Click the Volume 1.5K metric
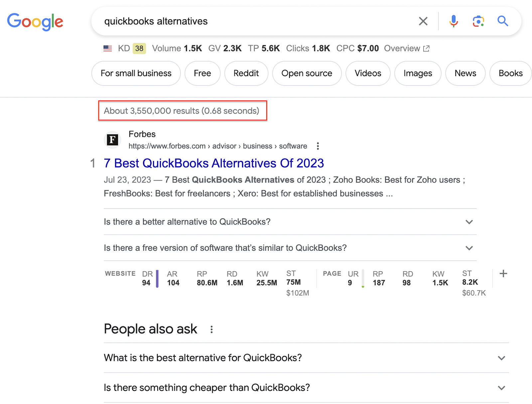 point(177,49)
